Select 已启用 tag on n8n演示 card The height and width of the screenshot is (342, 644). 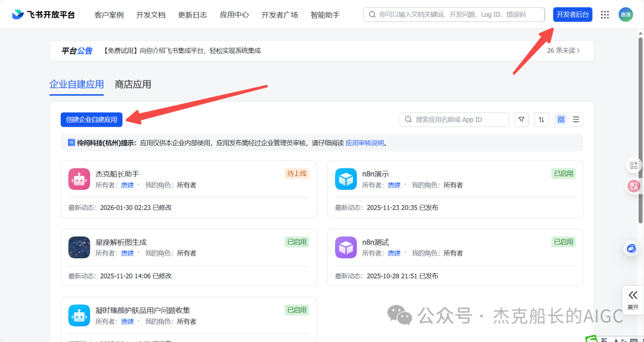point(563,174)
